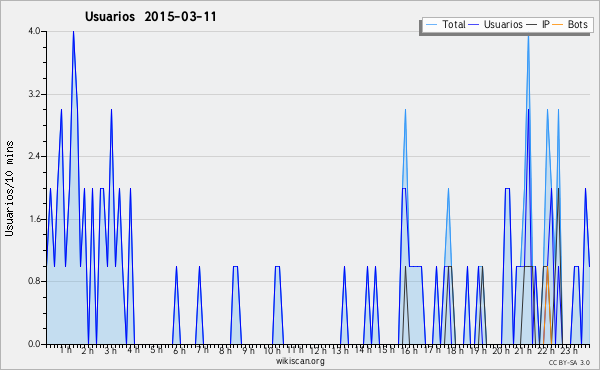Click the '20 h' x-axis label

tap(501, 351)
